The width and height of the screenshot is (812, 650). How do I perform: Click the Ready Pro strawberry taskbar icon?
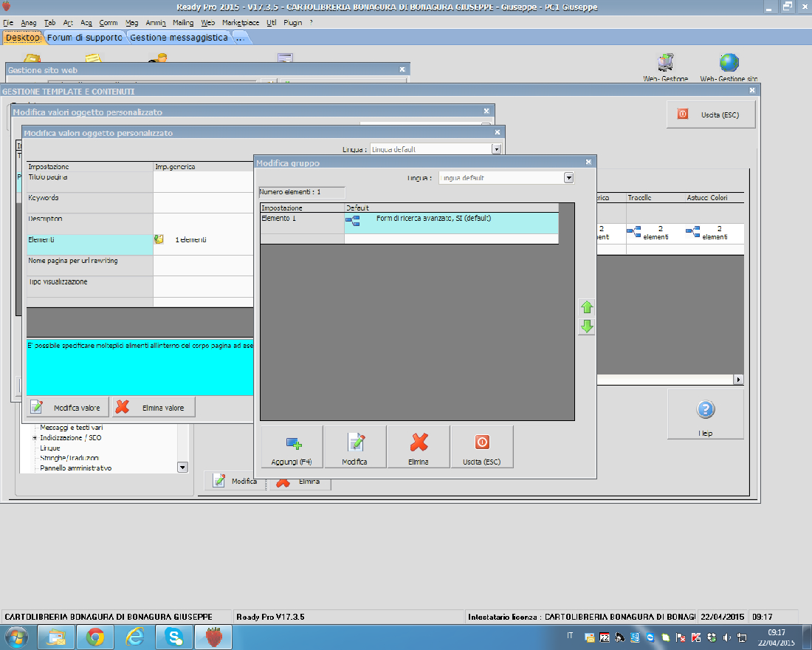[x=213, y=637]
